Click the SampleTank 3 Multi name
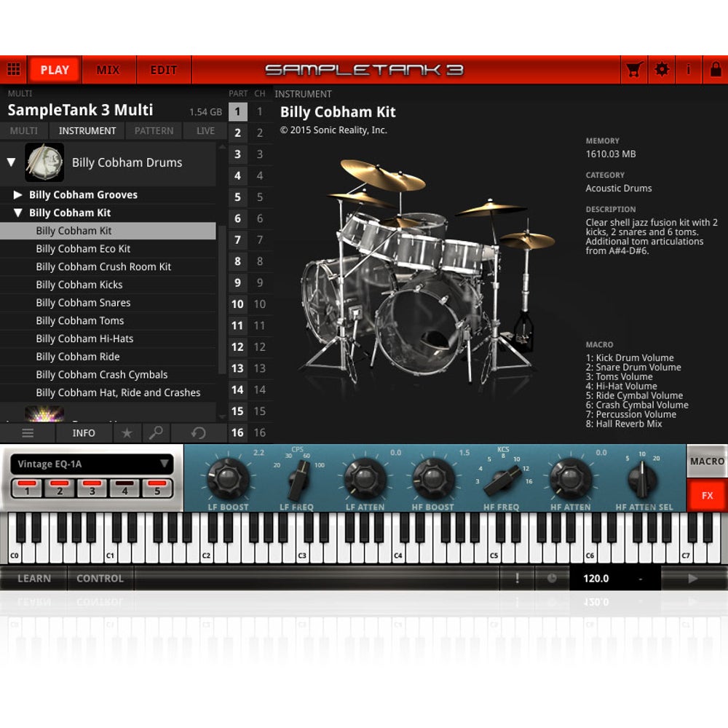 point(80,110)
